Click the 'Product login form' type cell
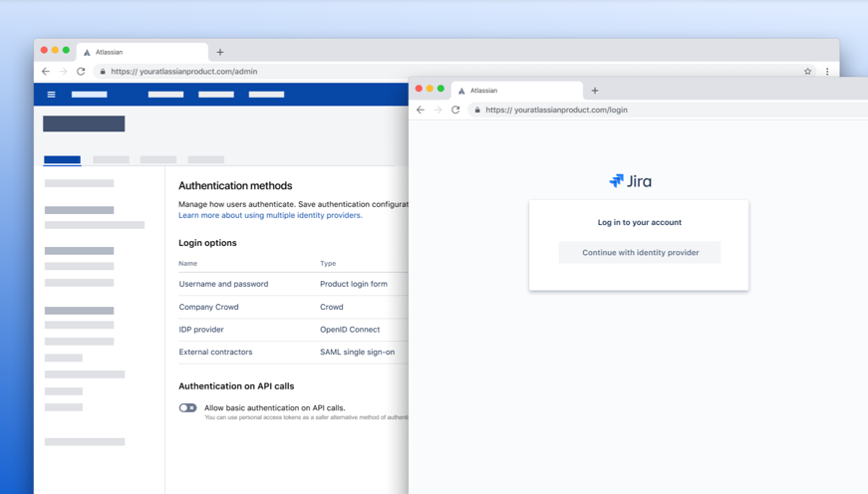 pyautogui.click(x=354, y=284)
